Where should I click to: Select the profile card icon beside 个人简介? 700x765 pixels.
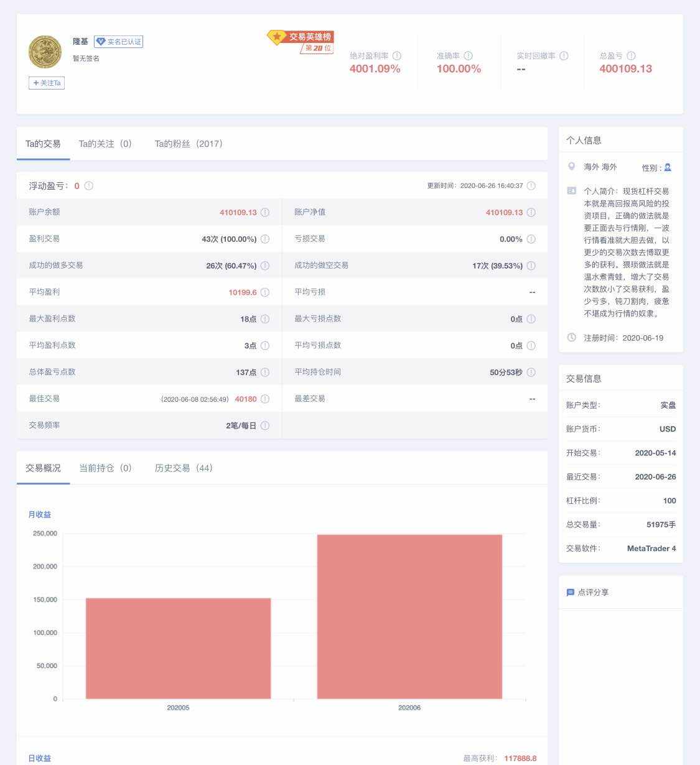click(572, 191)
